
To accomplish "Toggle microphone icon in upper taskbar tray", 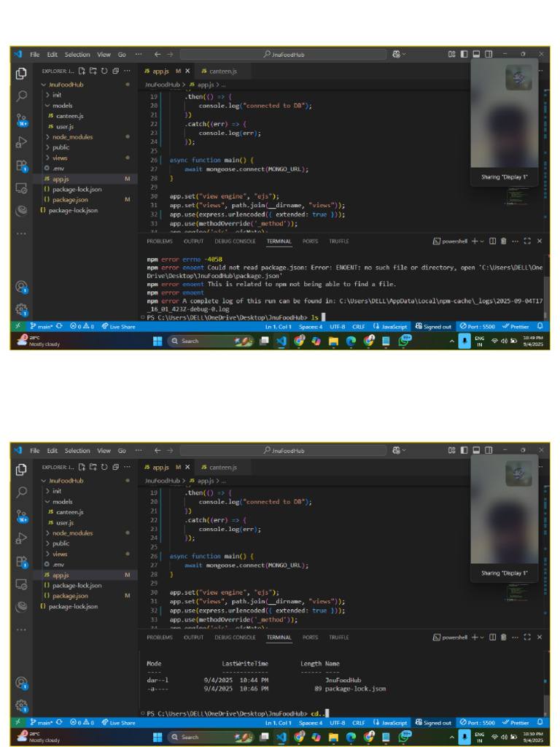I will (464, 341).
